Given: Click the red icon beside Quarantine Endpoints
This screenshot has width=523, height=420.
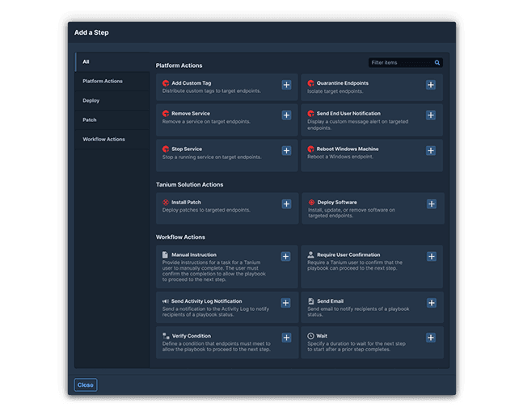Looking at the screenshot, I should coord(311,83).
